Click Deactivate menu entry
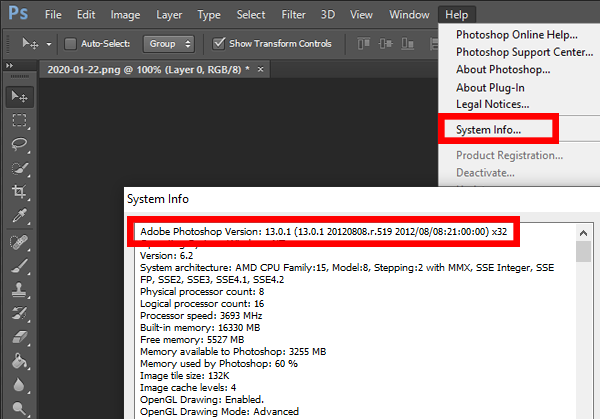600x419 pixels. pyautogui.click(x=485, y=173)
